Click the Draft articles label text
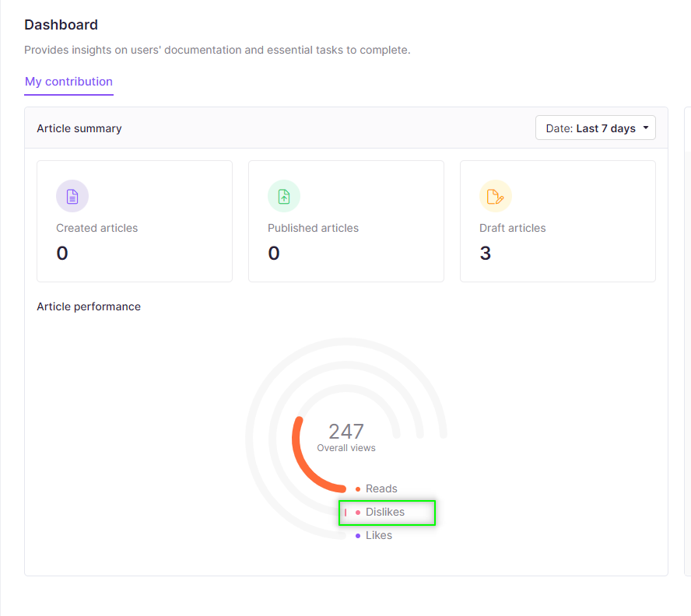Viewport: 691px width, 616px height. click(x=512, y=228)
